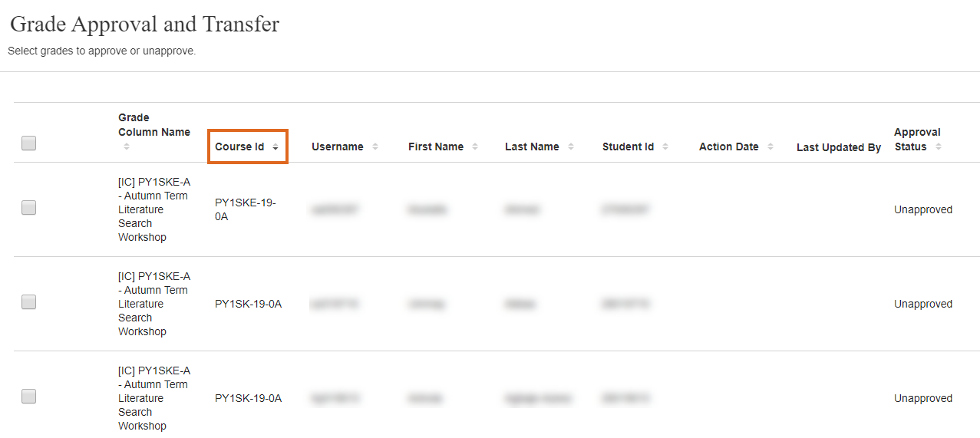Image resolution: width=980 pixels, height=438 pixels.
Task: Click sort arrows icon beside First Name
Action: pos(475,147)
